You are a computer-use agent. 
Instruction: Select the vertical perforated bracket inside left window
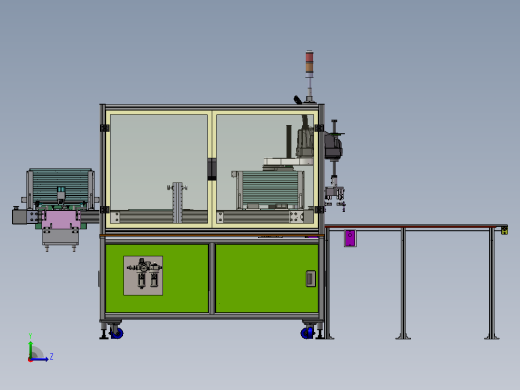tap(178, 202)
